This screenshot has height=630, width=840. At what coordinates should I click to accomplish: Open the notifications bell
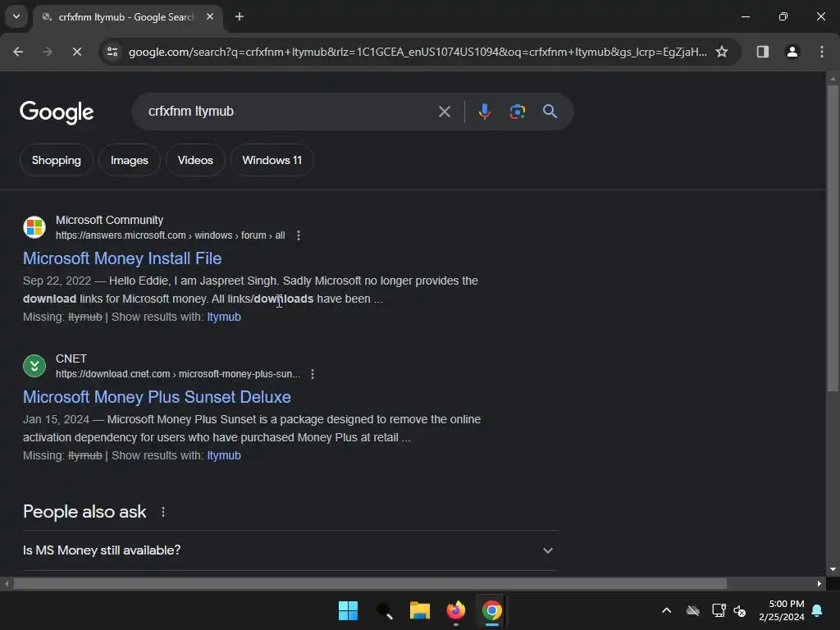tap(817, 610)
